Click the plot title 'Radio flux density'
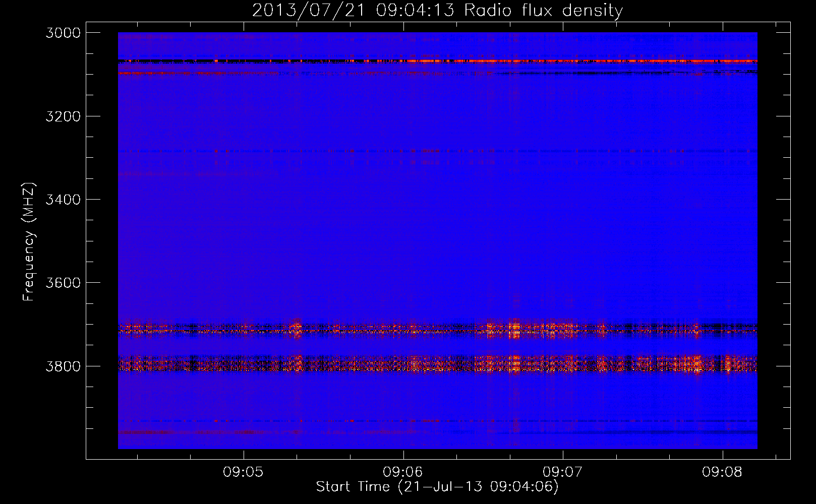The image size is (816, 504). tap(544, 10)
